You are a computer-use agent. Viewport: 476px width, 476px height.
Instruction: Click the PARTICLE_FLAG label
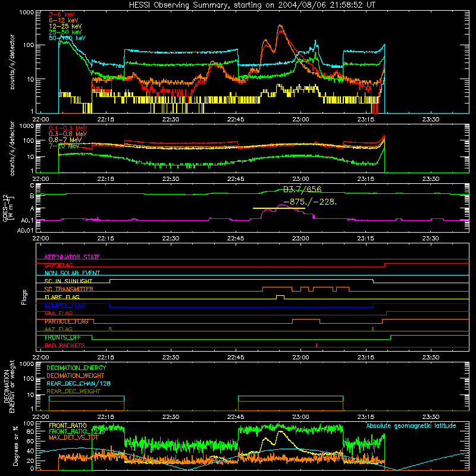67,321
